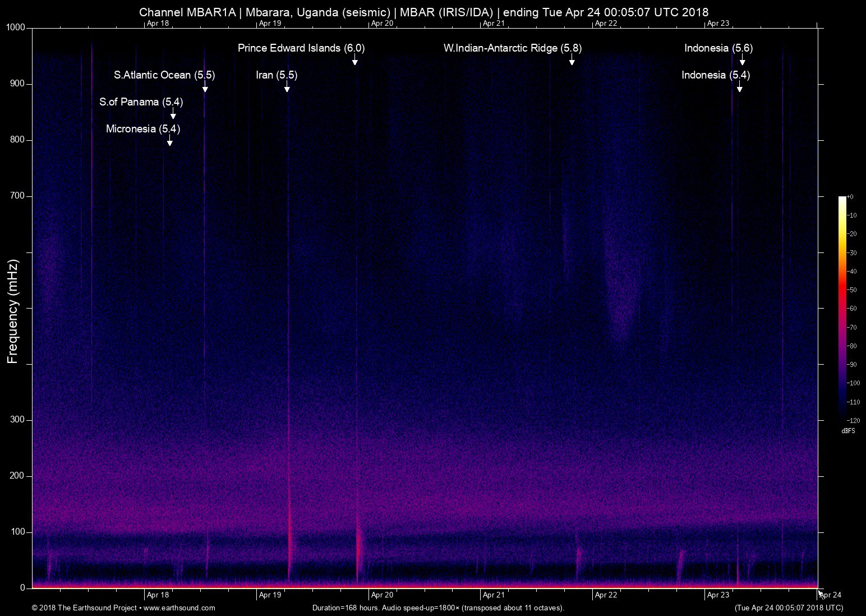Click the arrow beneath Indonesia (5.6) label
This screenshot has height=616, width=866.
point(742,61)
